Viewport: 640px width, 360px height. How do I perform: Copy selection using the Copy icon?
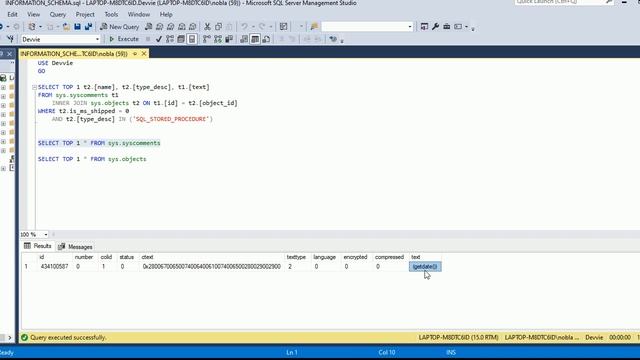click(x=218, y=27)
